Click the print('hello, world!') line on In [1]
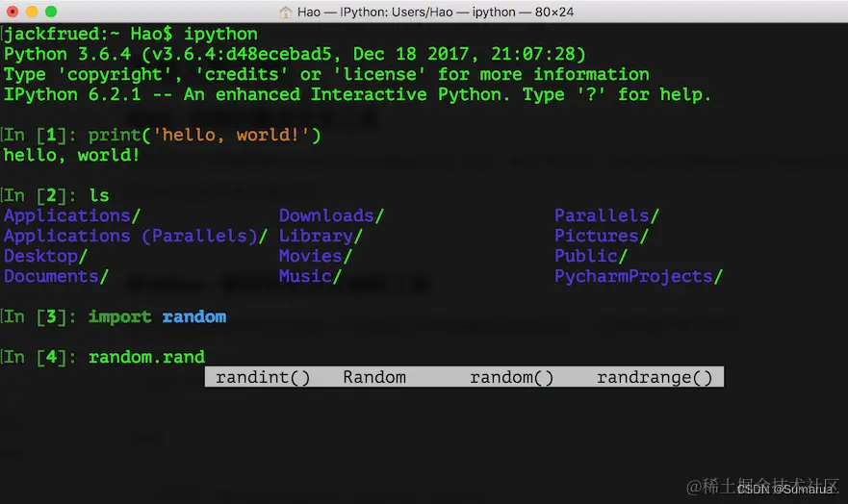Viewport: 848px width, 504px height. click(x=204, y=135)
